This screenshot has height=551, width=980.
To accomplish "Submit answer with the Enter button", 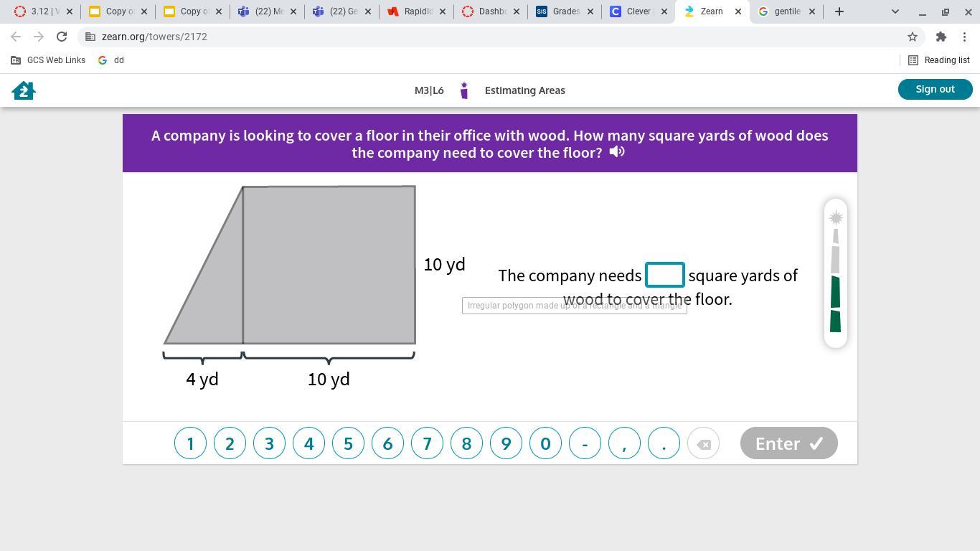I will [789, 443].
